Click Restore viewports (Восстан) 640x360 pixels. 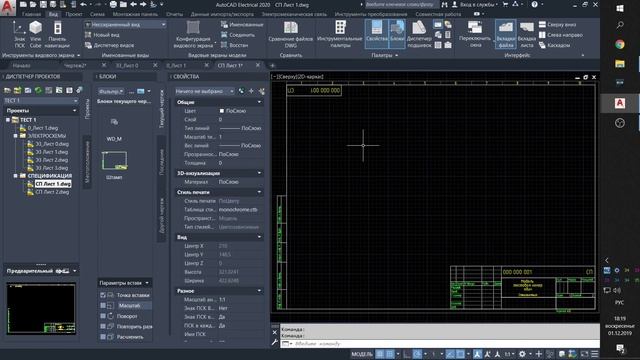[x=234, y=45]
